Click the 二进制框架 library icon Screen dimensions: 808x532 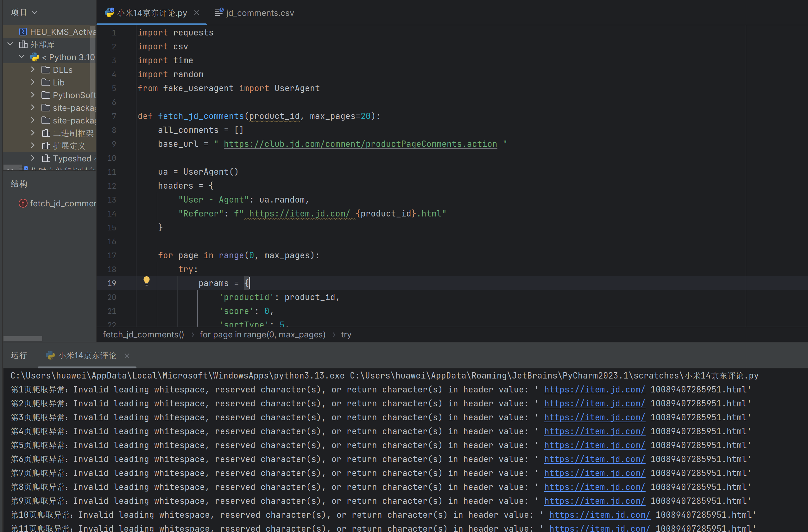click(x=46, y=133)
